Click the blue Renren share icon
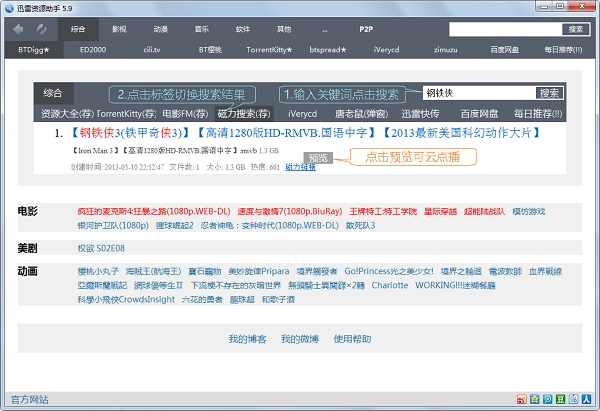 click(x=586, y=400)
